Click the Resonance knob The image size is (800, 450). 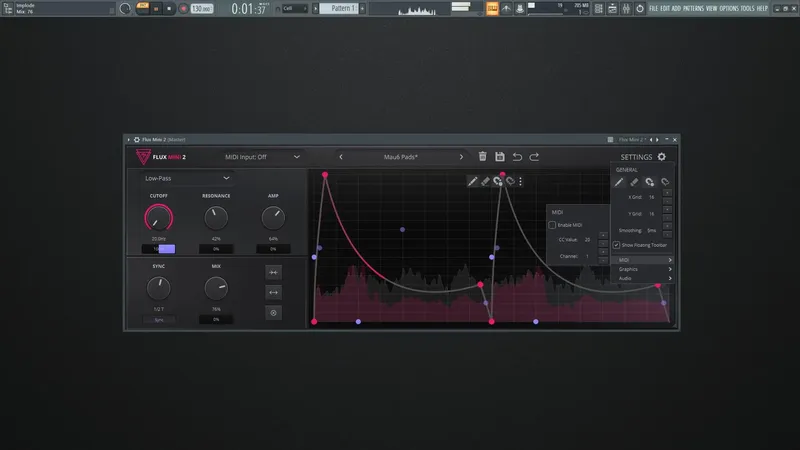click(216, 218)
